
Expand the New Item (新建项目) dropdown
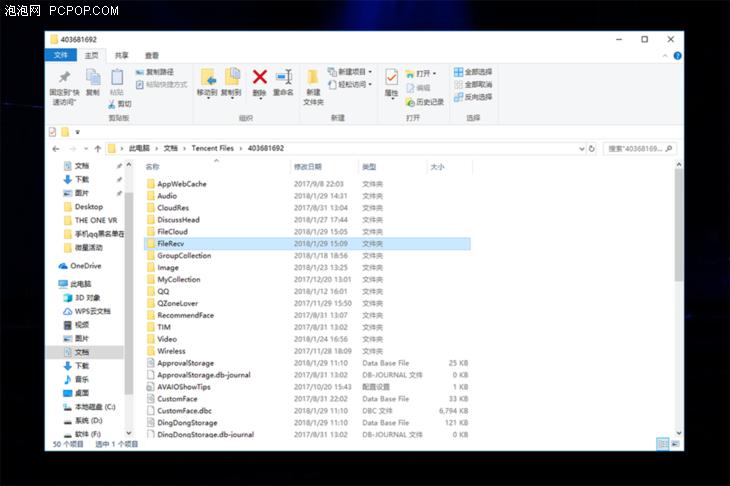coord(354,72)
